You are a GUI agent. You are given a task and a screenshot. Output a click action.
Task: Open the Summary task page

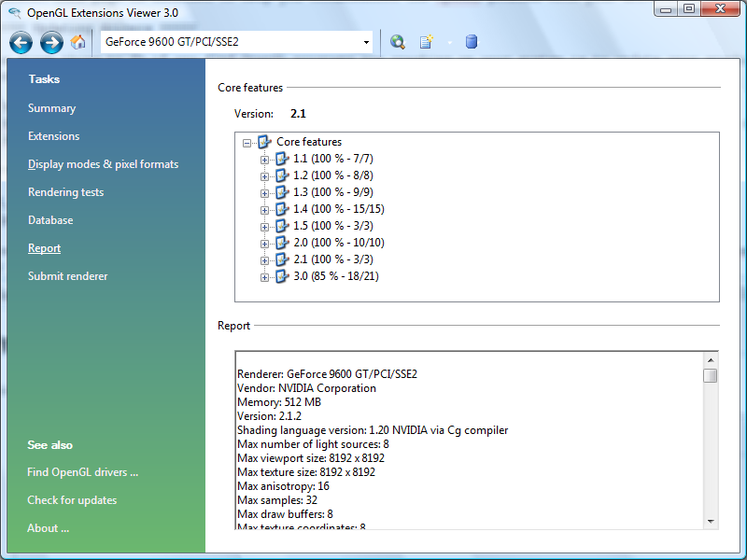tap(51, 108)
